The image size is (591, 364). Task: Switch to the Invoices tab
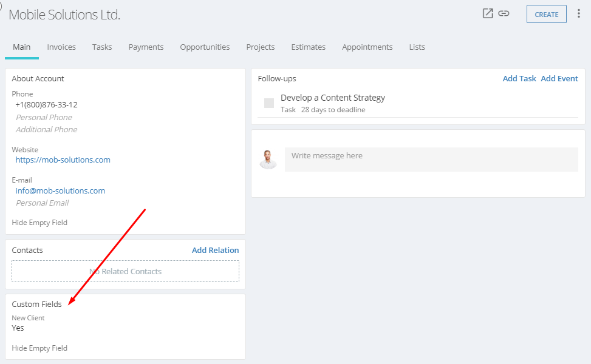point(61,47)
